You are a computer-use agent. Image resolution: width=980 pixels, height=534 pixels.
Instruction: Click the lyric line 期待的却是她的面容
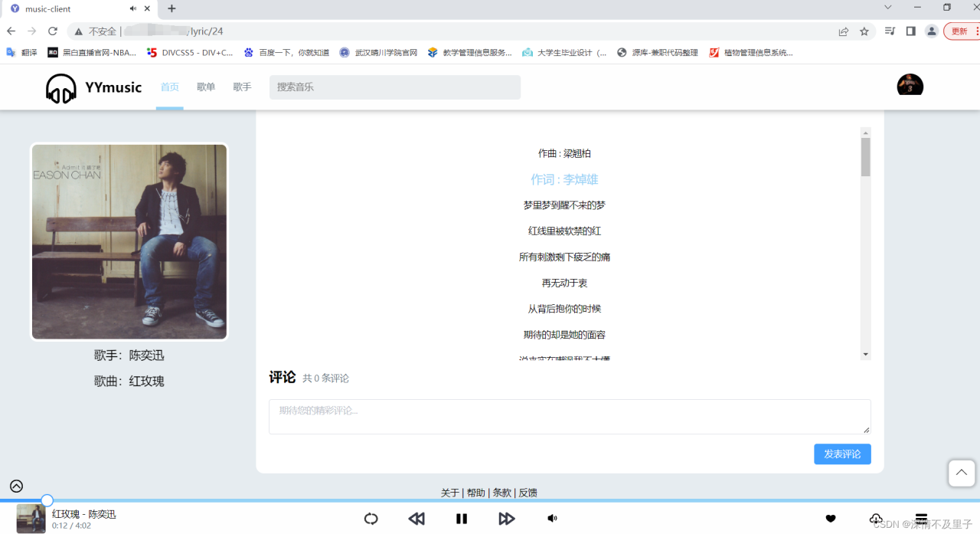(565, 335)
